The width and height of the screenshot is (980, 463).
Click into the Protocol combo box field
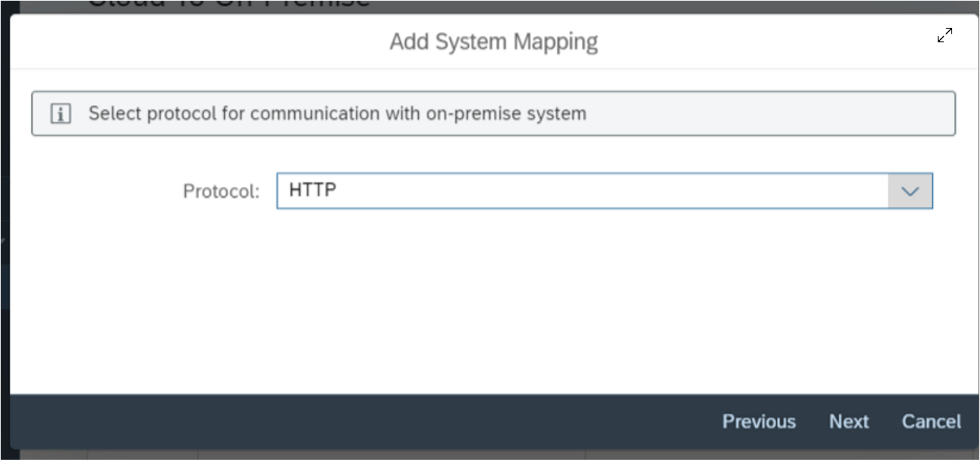click(582, 191)
